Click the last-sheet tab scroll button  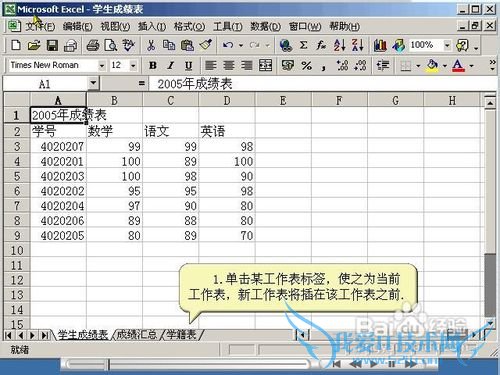pos(45,335)
